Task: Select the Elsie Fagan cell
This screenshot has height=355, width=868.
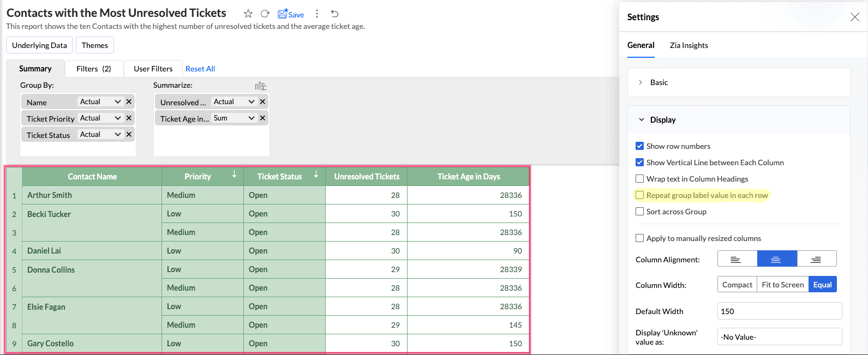Action: click(x=92, y=316)
